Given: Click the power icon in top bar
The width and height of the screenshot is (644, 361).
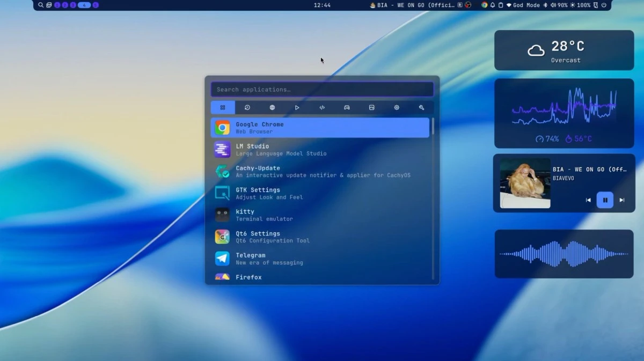Looking at the screenshot, I should click(604, 5).
